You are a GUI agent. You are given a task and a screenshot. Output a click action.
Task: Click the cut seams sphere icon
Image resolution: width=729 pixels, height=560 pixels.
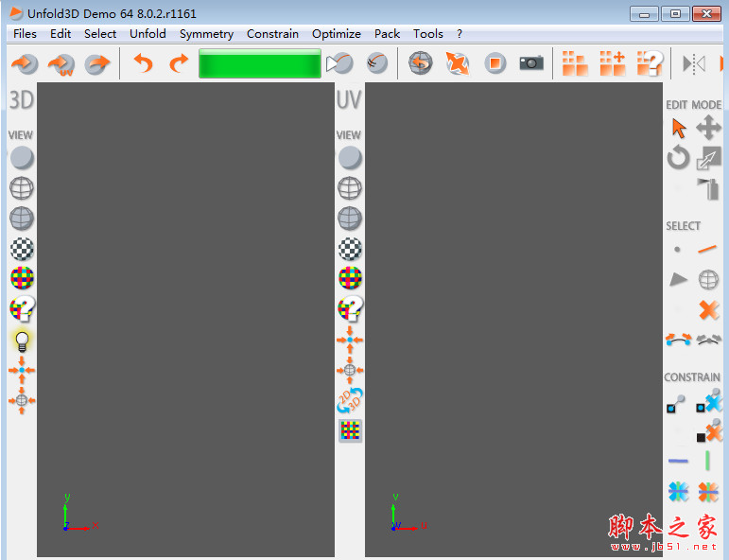376,63
